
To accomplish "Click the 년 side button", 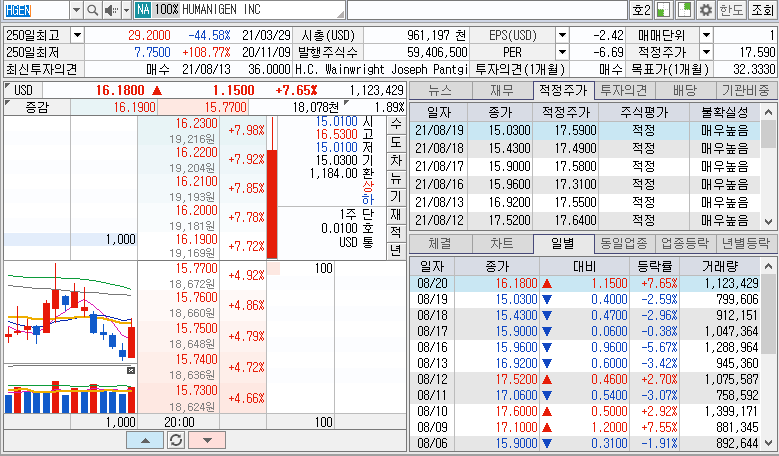I will tap(395, 249).
